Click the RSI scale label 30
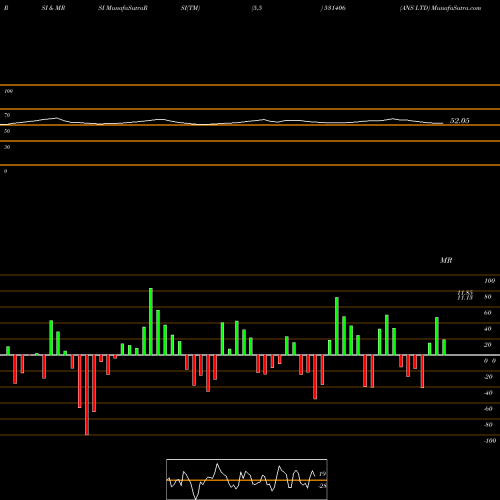This screenshot has height=500, width=500. pyautogui.click(x=7, y=147)
